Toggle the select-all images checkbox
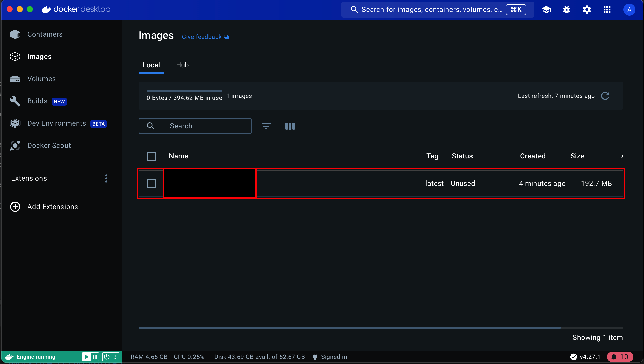The image size is (644, 364). pyautogui.click(x=151, y=156)
